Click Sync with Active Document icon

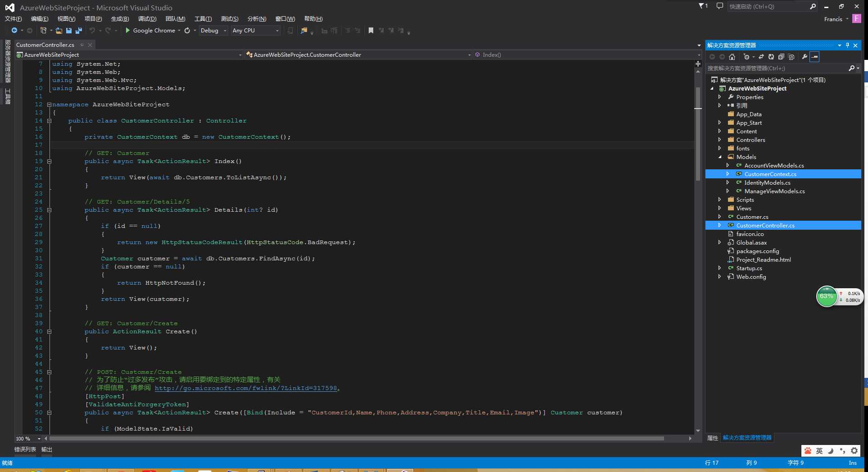[761, 57]
